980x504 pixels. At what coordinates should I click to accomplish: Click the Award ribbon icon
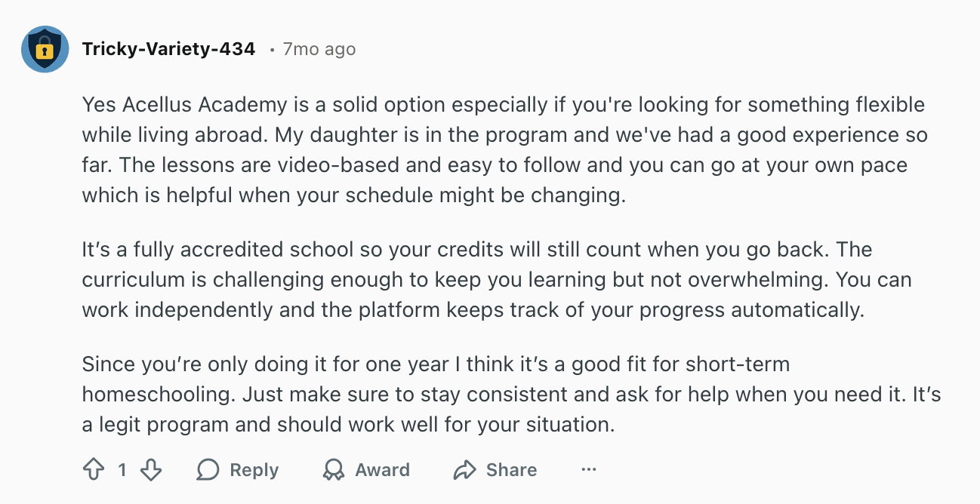pos(332,469)
